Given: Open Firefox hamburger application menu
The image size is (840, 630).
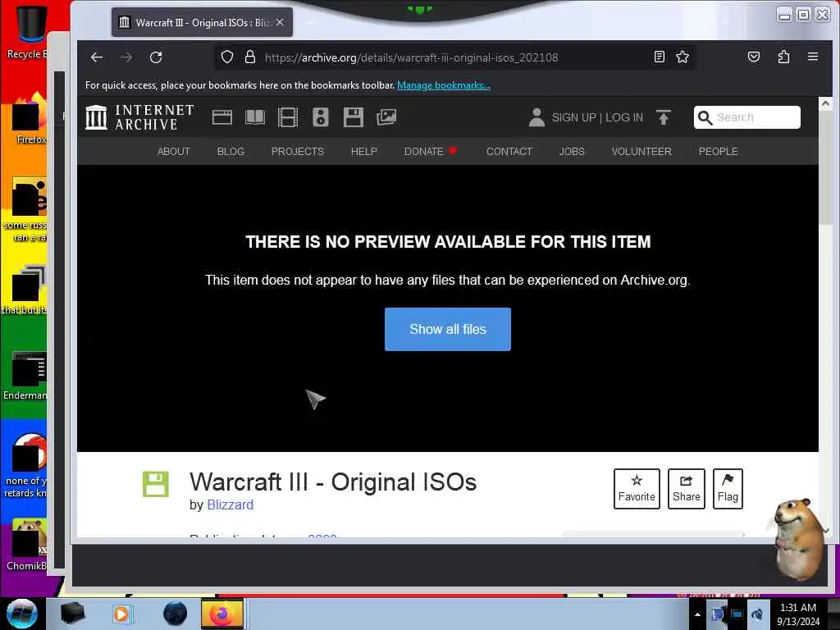Looking at the screenshot, I should [x=813, y=57].
